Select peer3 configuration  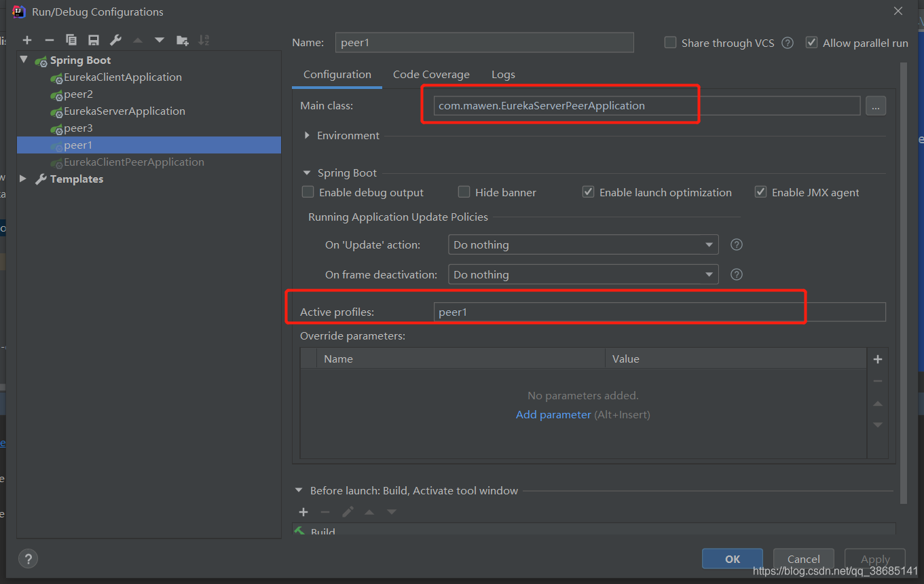click(x=78, y=128)
